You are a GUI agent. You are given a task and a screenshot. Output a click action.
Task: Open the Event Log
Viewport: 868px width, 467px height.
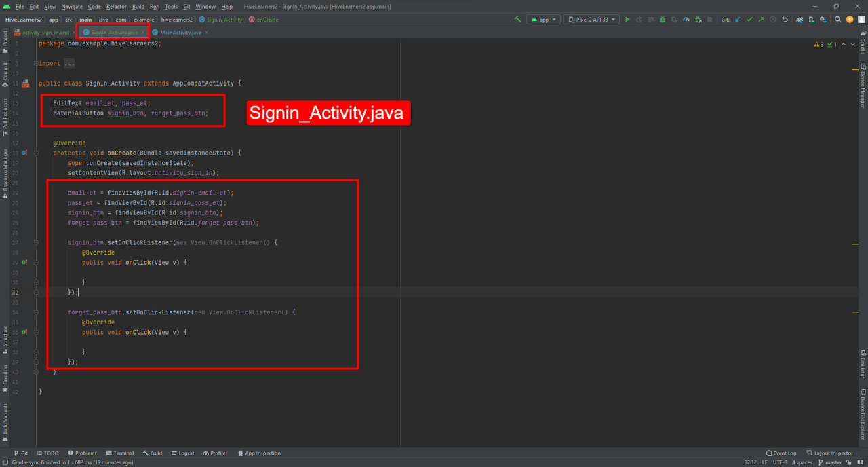781,453
